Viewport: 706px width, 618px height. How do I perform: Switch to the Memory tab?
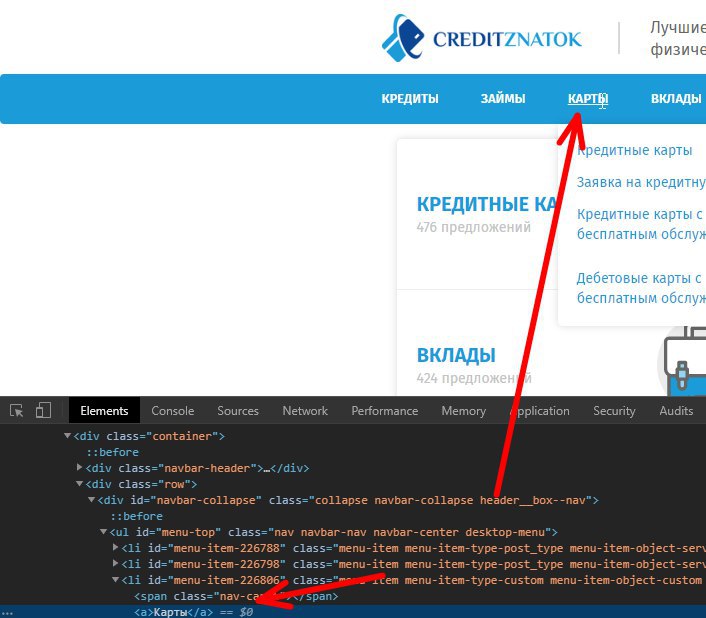[x=464, y=410]
